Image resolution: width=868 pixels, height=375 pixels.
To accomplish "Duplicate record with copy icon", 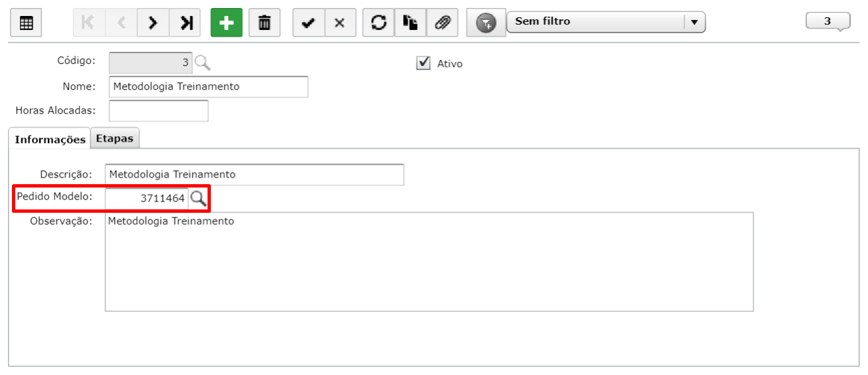I will coord(410,23).
